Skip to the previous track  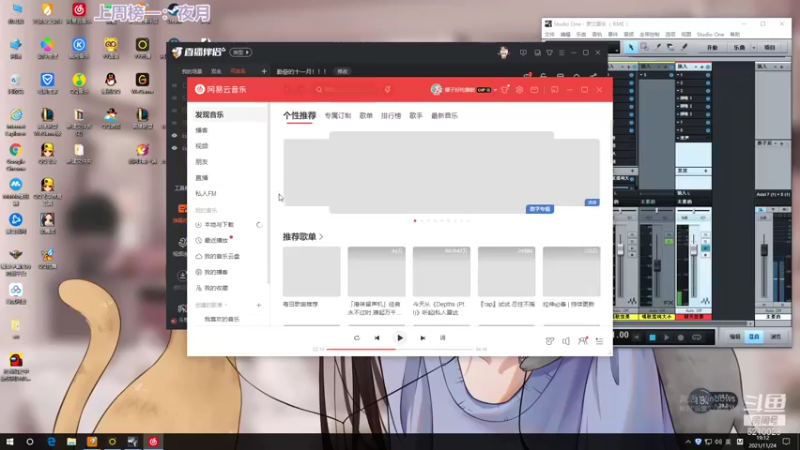pos(377,338)
